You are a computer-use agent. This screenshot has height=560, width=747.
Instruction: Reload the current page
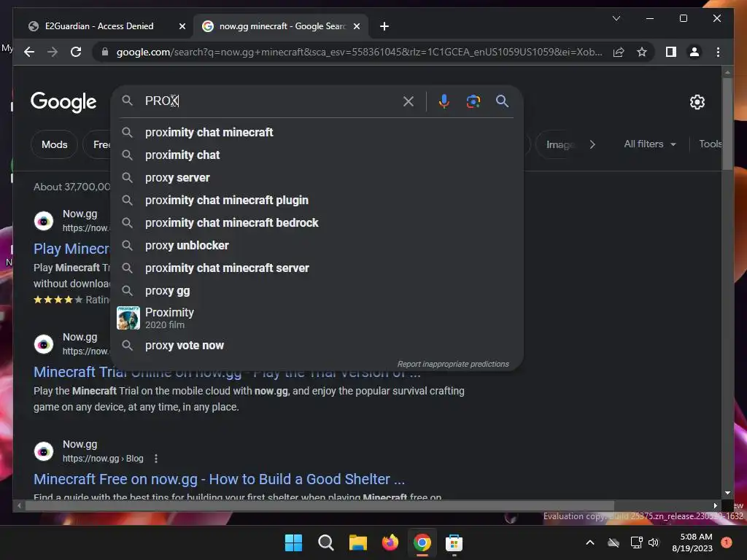(76, 52)
